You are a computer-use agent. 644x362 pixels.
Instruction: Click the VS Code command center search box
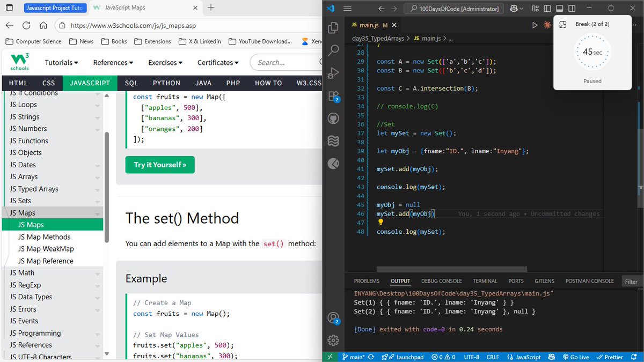click(452, 9)
